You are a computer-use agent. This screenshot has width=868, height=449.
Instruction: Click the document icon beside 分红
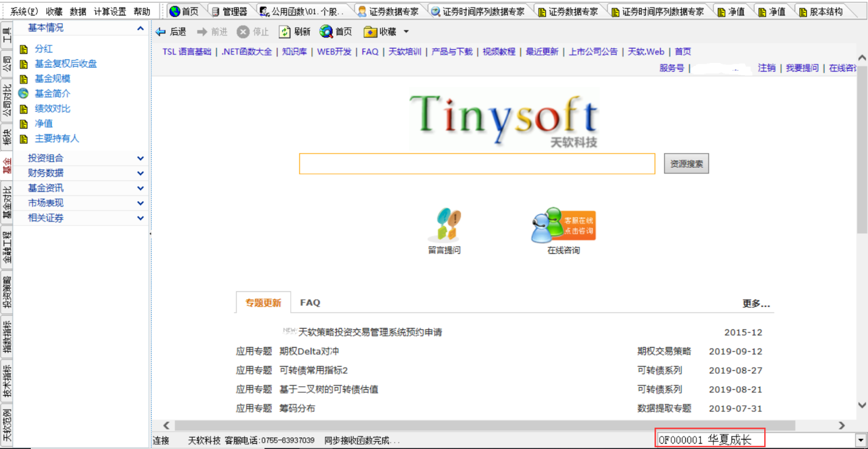pos(24,49)
